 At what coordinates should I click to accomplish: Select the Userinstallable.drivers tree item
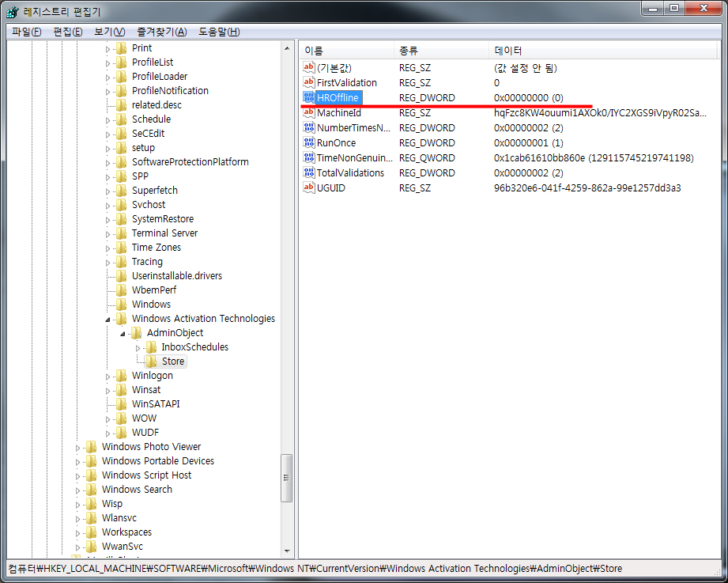tap(177, 276)
